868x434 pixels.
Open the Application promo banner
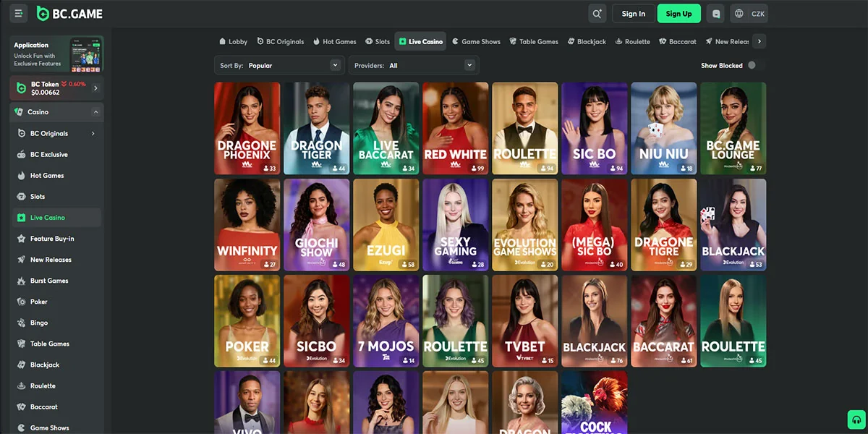57,54
